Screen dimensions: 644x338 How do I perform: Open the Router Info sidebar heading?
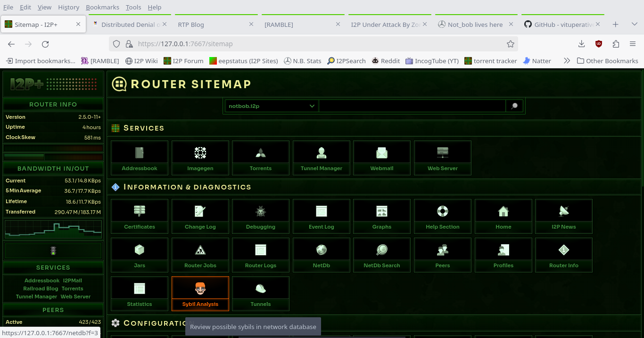pos(53,105)
